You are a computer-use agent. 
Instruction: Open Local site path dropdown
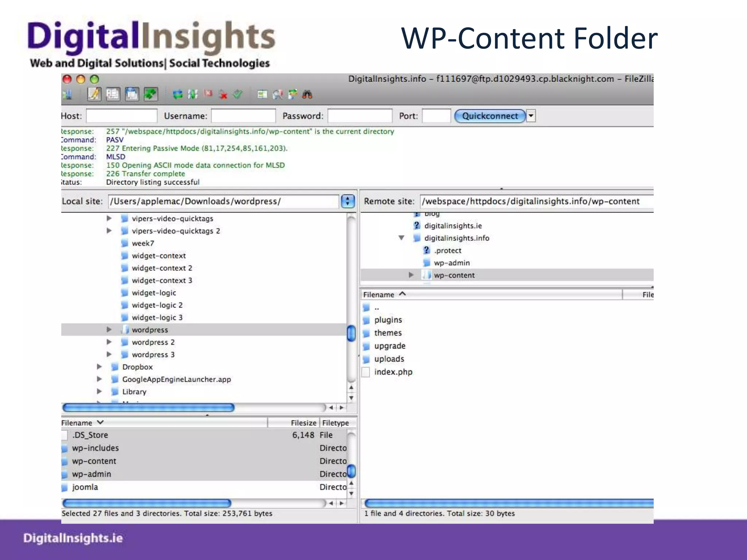(x=348, y=201)
